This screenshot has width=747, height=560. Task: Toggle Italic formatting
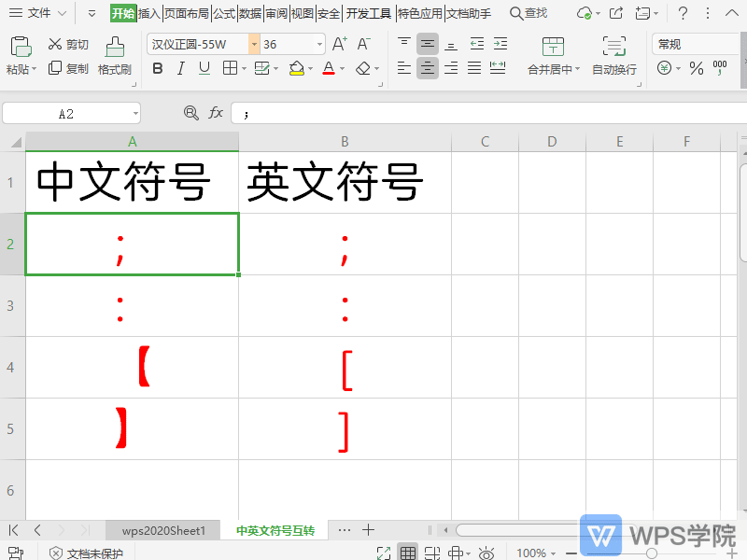coord(180,68)
